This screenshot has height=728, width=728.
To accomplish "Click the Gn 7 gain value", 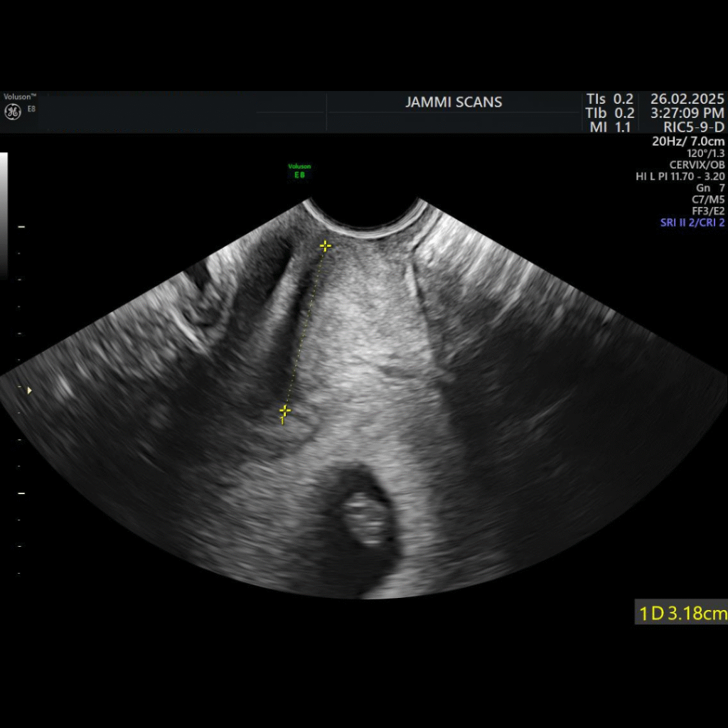I will point(710,188).
